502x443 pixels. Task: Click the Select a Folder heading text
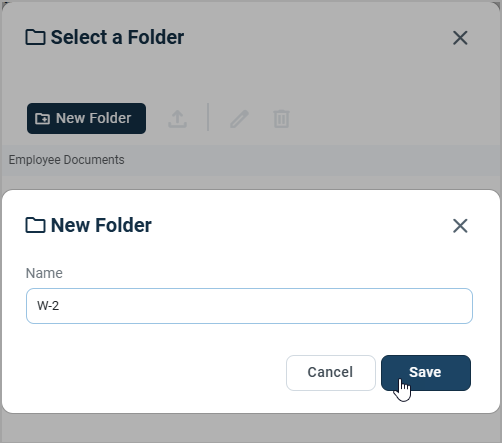coord(117,37)
